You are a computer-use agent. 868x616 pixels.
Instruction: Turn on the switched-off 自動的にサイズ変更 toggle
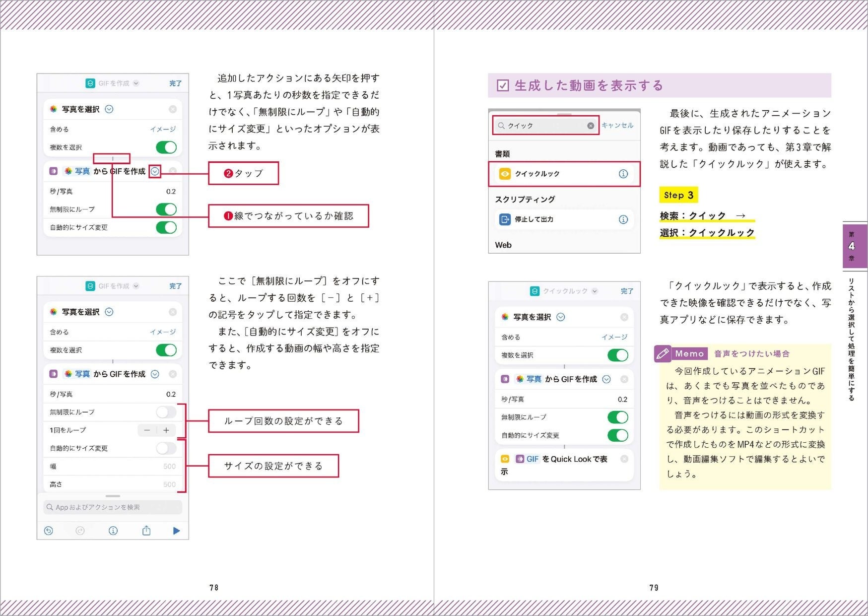166,448
